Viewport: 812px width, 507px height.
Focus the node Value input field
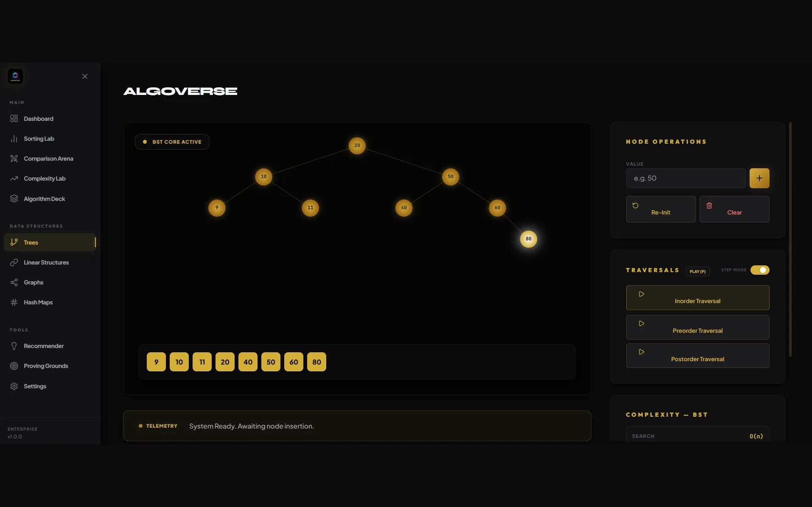pos(686,178)
